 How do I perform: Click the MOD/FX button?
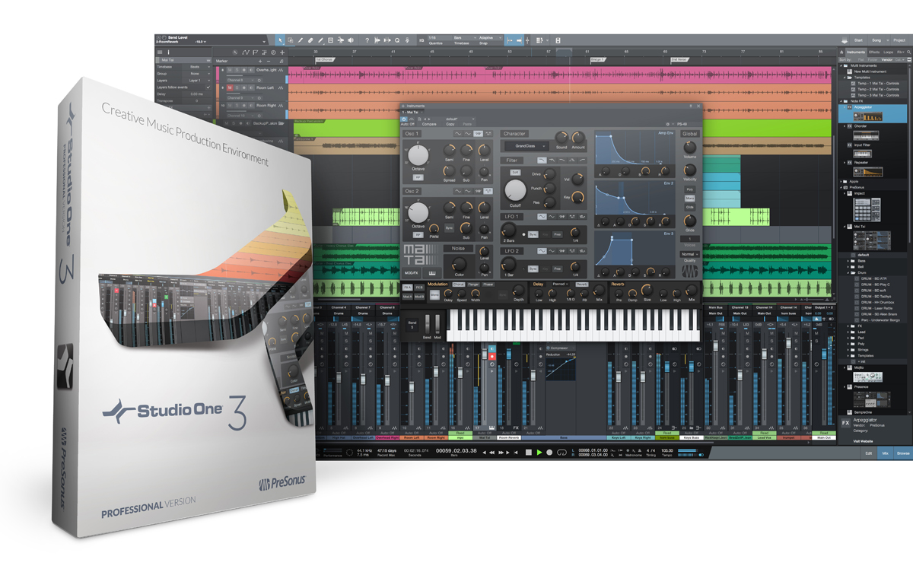tap(412, 273)
